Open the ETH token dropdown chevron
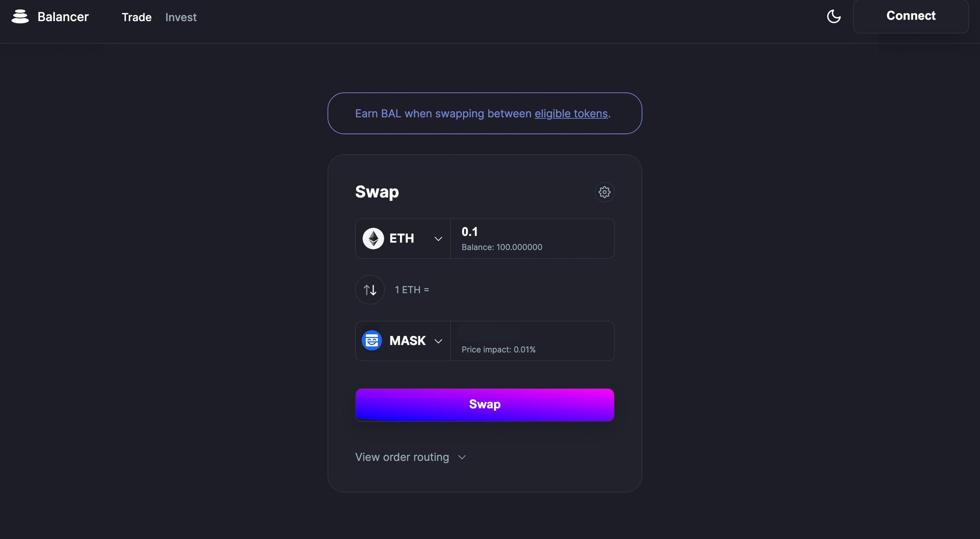The image size is (980, 539). (x=438, y=239)
